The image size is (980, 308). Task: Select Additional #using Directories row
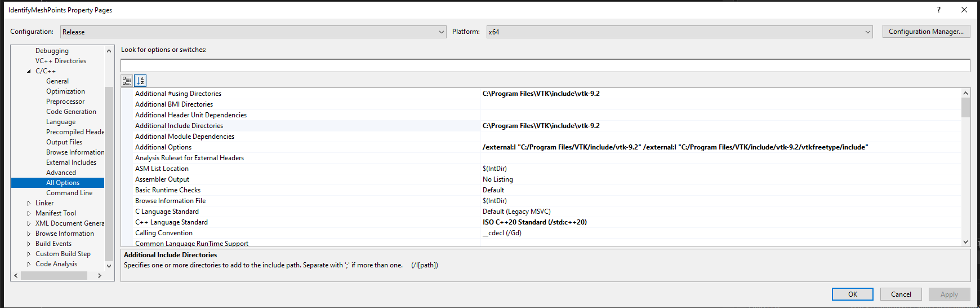coord(541,94)
